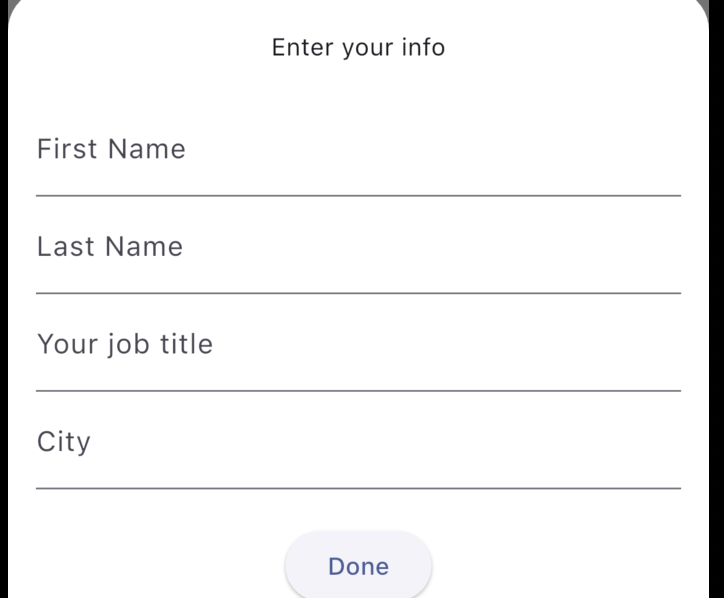Screen dimensions: 724x598
Task: Click the underline beneath City
Action: 358,488
